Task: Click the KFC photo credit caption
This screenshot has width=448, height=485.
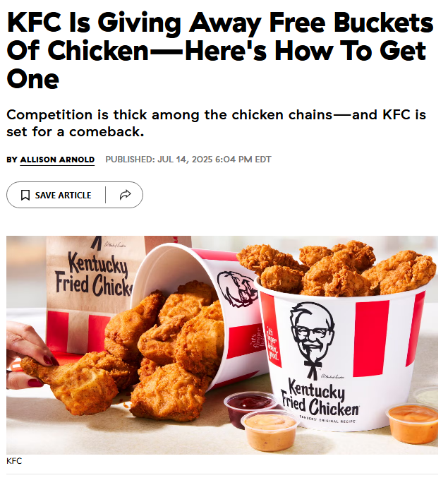Action: [14, 461]
